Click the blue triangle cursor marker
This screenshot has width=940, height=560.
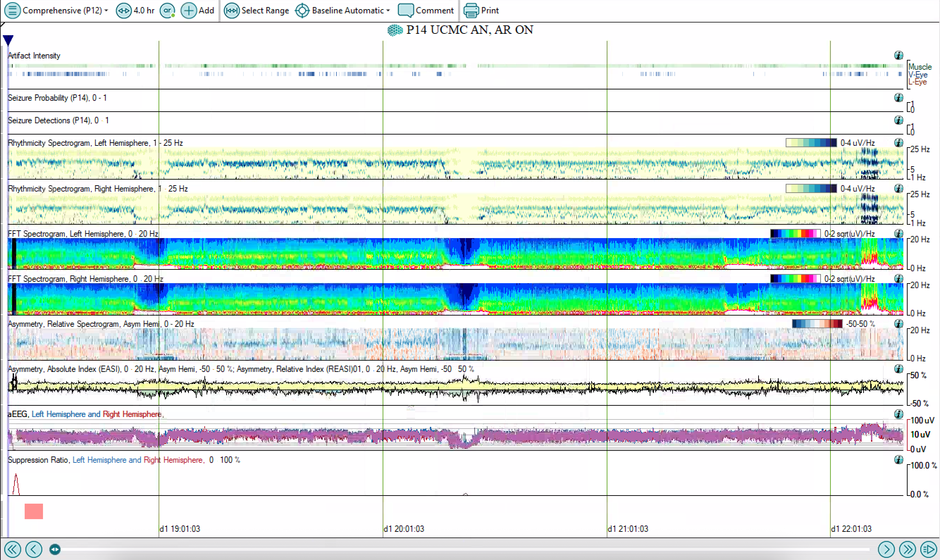pos(8,39)
